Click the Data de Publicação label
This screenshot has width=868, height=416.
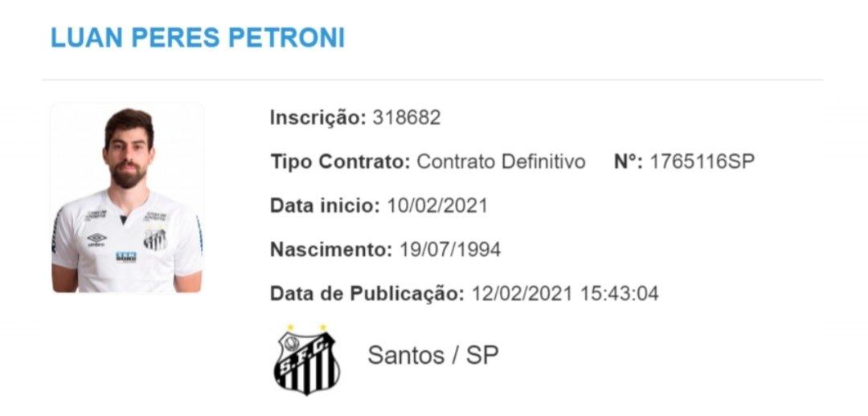(367, 294)
